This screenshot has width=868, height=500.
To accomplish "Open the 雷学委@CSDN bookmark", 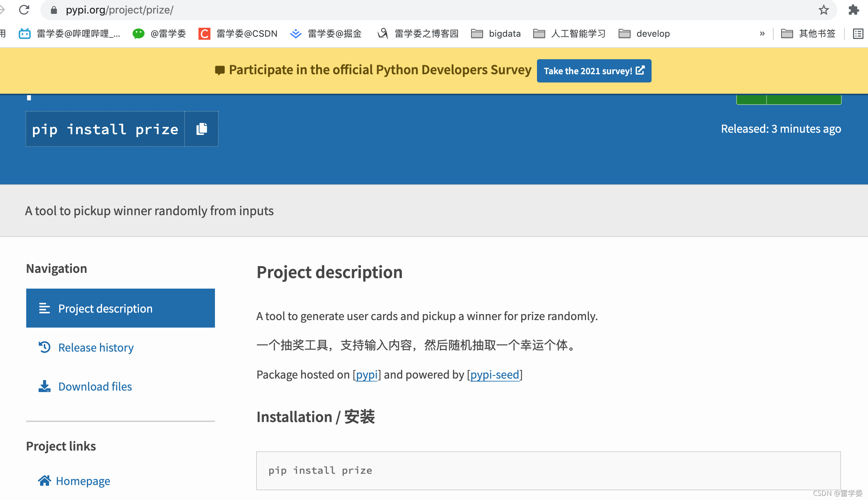I will click(x=238, y=34).
